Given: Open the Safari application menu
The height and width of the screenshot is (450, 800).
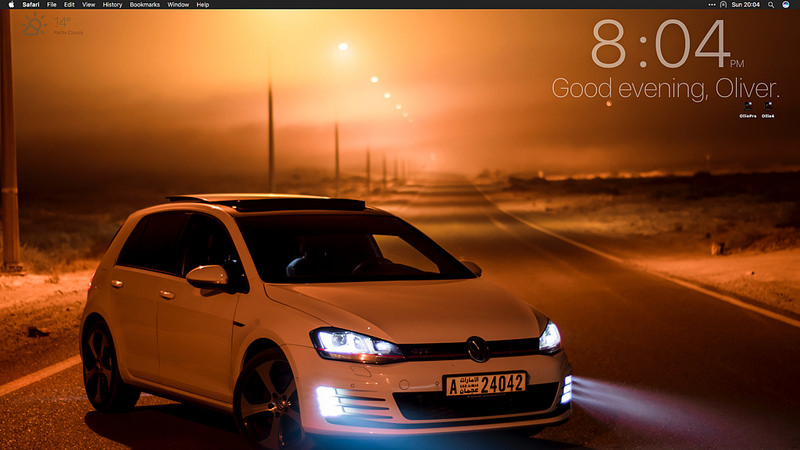Looking at the screenshot, I should coord(31,5).
